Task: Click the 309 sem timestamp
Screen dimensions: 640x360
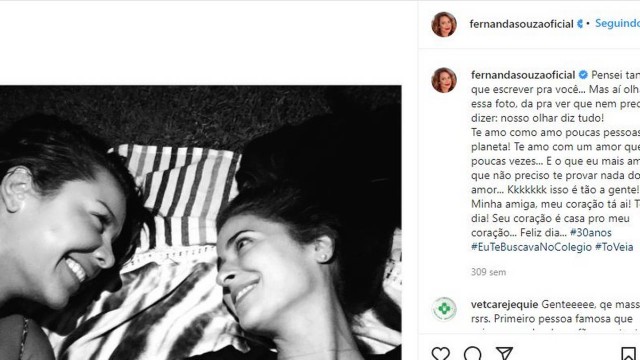Action: [488, 272]
